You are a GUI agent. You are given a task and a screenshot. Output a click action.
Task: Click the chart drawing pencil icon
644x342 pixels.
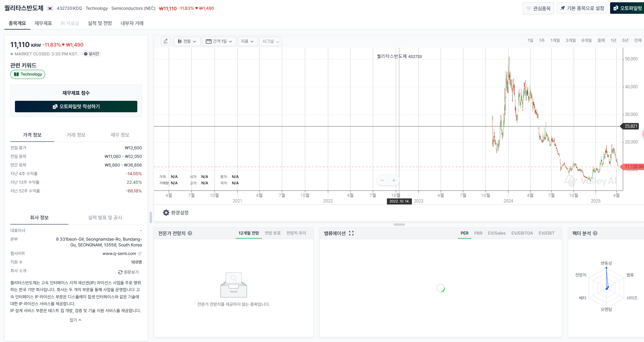point(166,41)
